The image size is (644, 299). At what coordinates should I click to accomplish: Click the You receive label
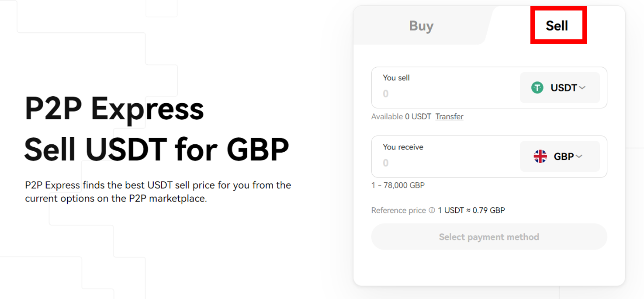[403, 147]
